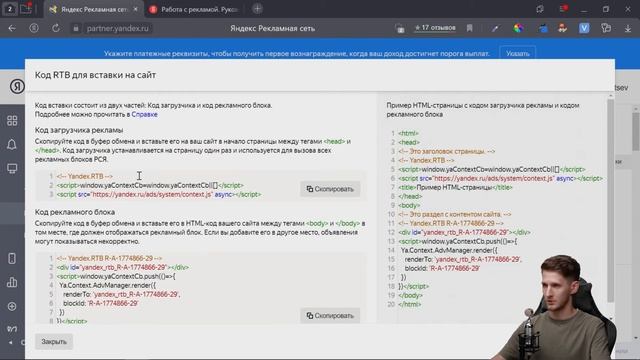Viewport: 640px width, 360px height.
Task: Open the colorful wheel extension icon
Action: coord(518,28)
